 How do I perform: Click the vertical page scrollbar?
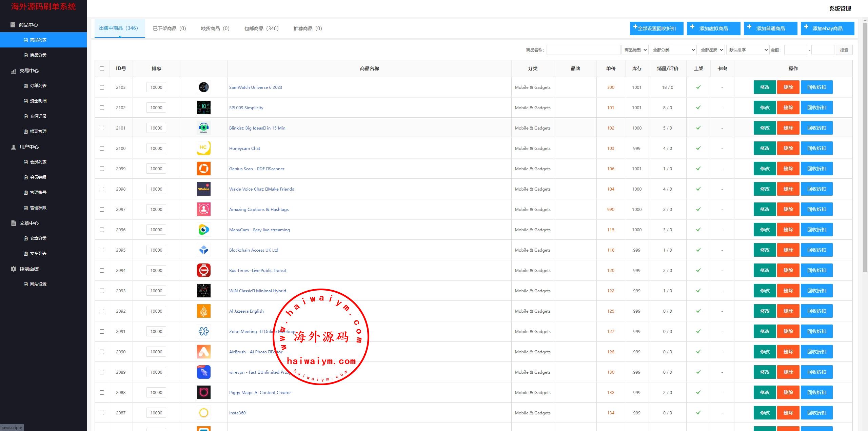click(x=864, y=146)
